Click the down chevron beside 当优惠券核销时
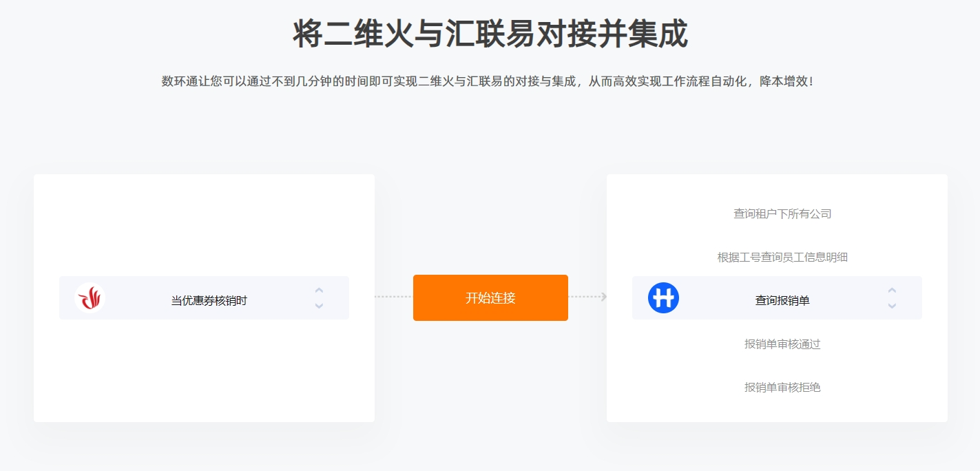980x471 pixels. 319,306
